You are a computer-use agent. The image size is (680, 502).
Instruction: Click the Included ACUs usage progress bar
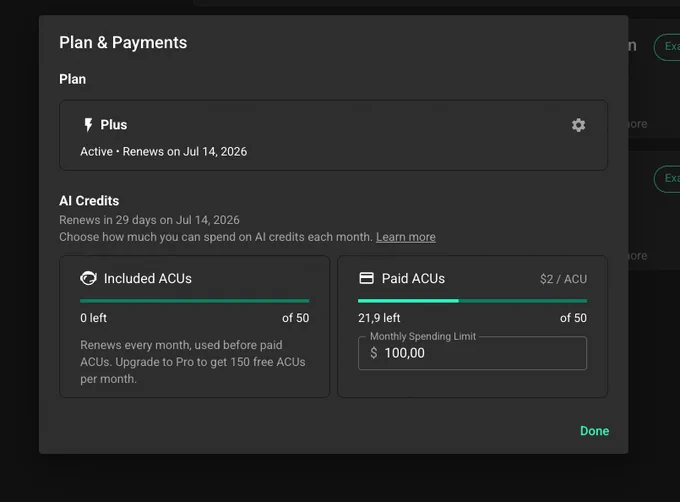[194, 301]
